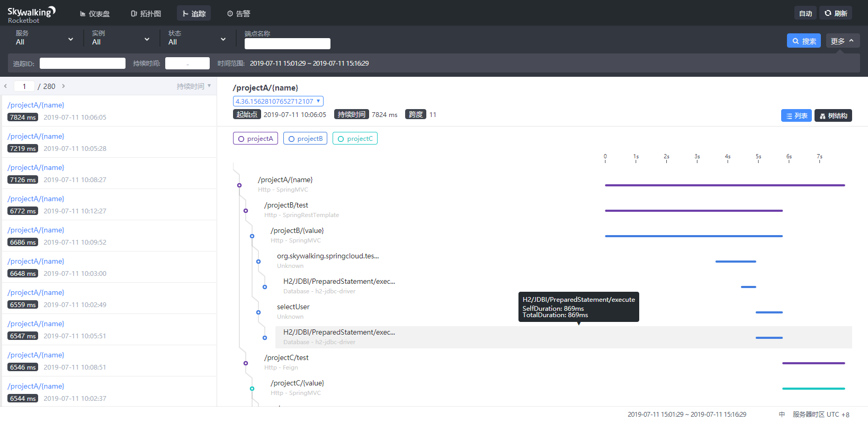
Task: Open the 持续时间 sort order dropdown
Action: pyautogui.click(x=193, y=86)
